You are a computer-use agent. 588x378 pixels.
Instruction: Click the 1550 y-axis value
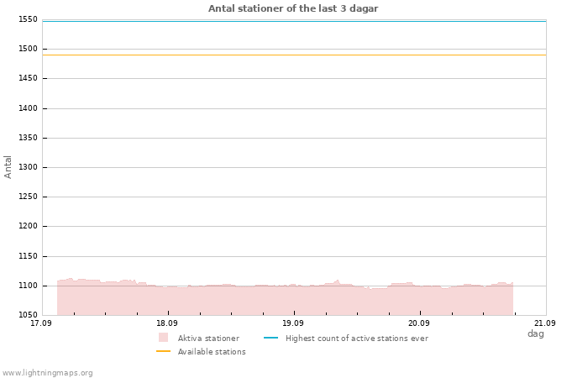point(28,19)
